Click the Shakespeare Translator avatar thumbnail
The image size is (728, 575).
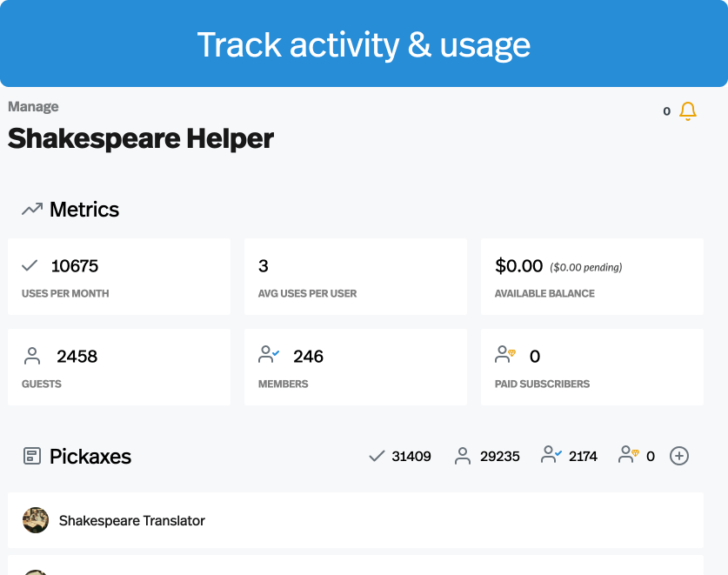tap(36, 520)
